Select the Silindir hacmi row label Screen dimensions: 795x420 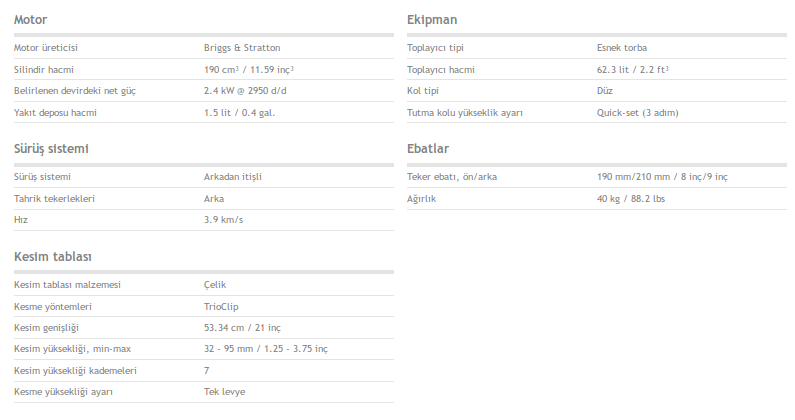click(44, 70)
